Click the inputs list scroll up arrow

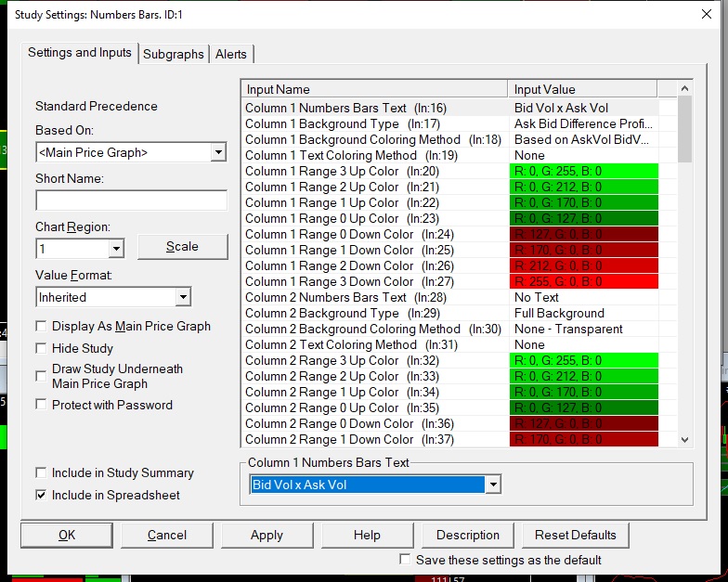[684, 88]
